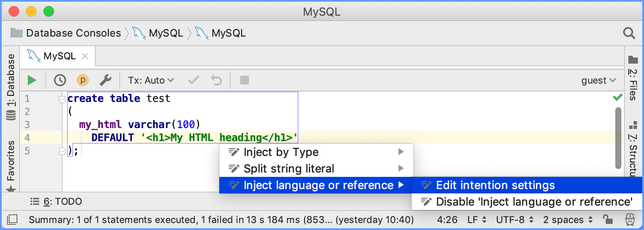
Task: Click the Database Consoles breadcrumb
Action: pos(73,33)
